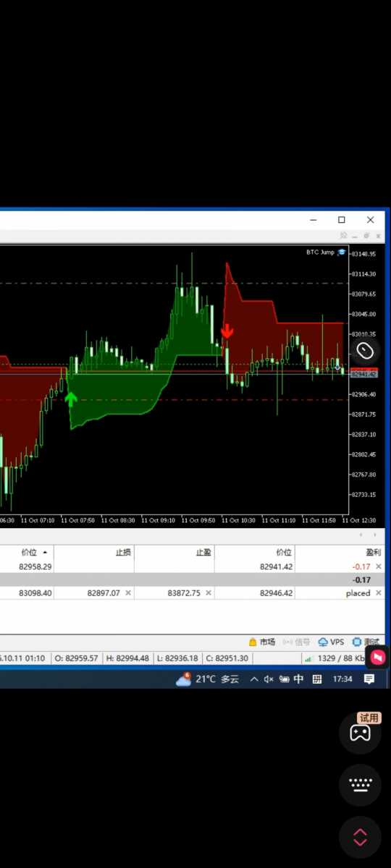The image size is (391, 868).
Task: Open the Windows notification center
Action: click(x=369, y=679)
